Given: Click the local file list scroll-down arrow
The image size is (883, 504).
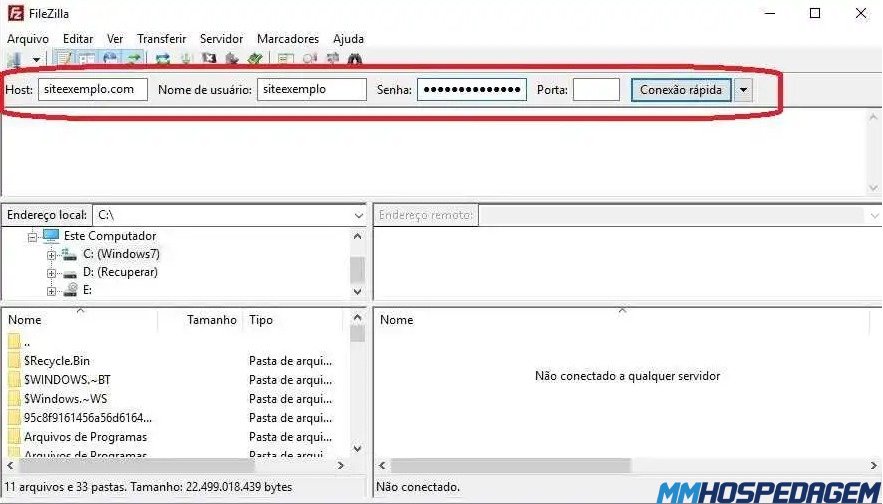Looking at the screenshot, I should [357, 448].
